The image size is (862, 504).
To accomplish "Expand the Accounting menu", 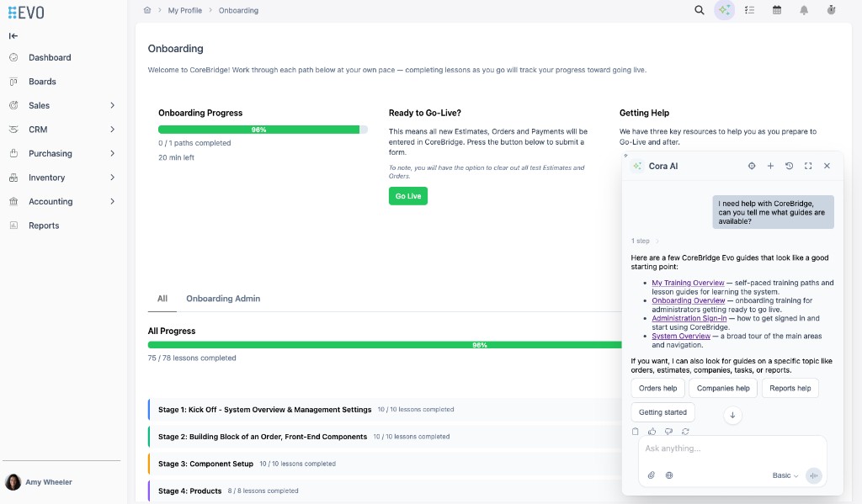I will tap(112, 202).
